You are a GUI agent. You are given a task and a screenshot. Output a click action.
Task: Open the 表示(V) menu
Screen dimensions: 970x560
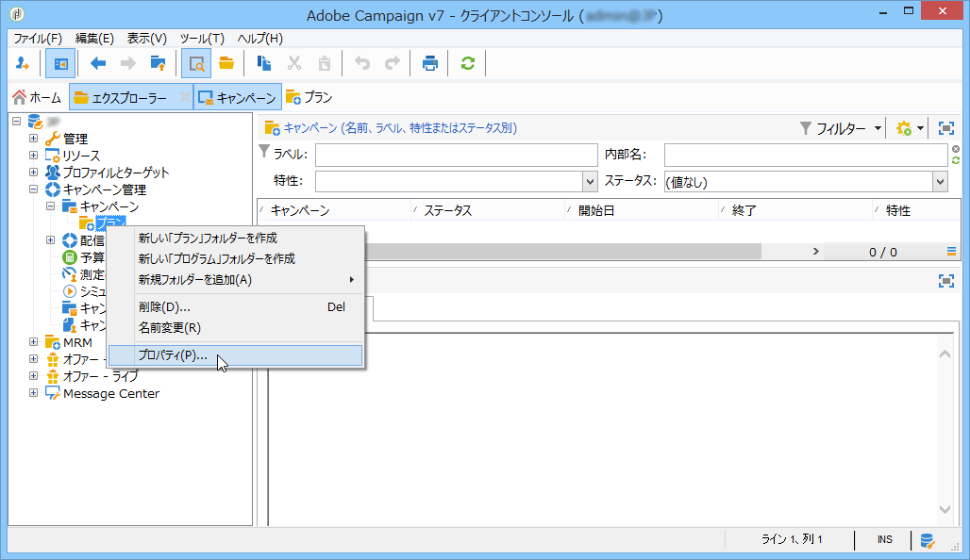pos(147,39)
